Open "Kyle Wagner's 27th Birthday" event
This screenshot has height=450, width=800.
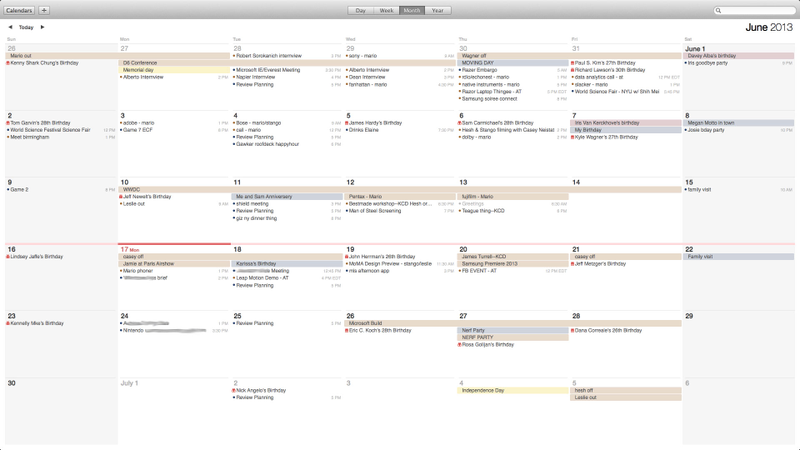coord(606,137)
